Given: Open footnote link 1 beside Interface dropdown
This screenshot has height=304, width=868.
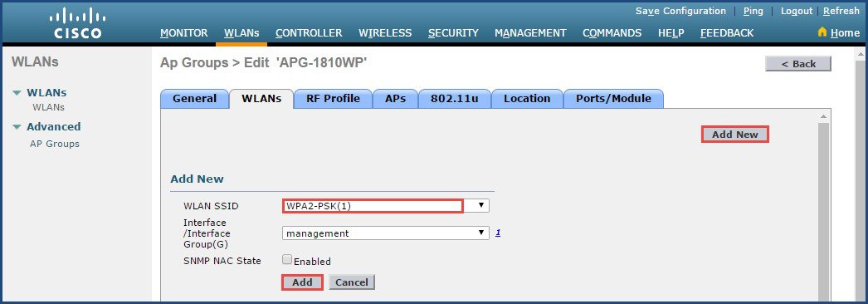Looking at the screenshot, I should 498,233.
